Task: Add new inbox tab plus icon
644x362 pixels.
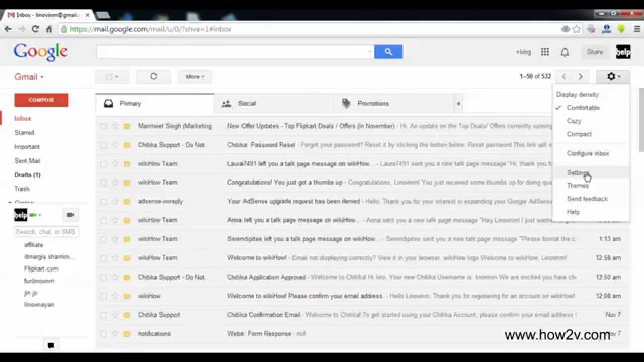Action: 458,103
